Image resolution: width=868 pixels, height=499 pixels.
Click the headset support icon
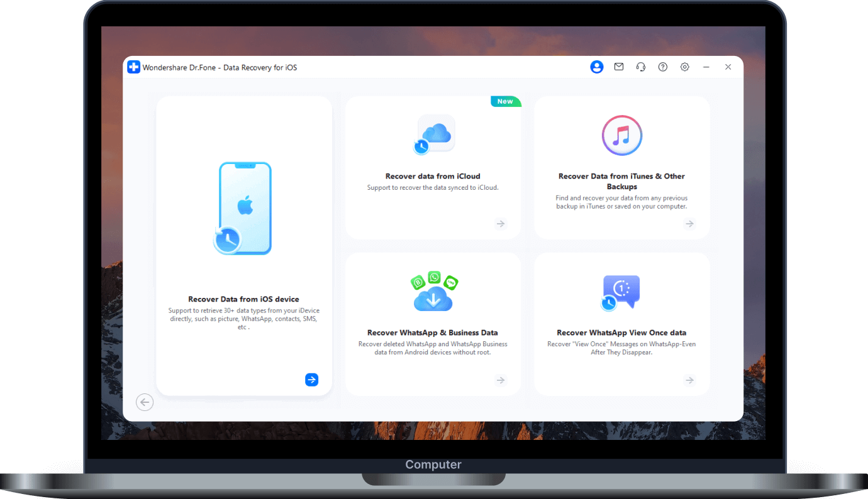[641, 67]
